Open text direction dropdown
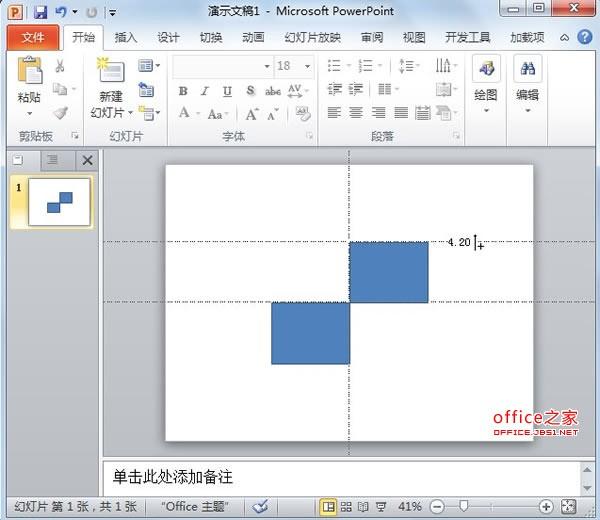Screen dimensions: 600x520 click(x=446, y=65)
